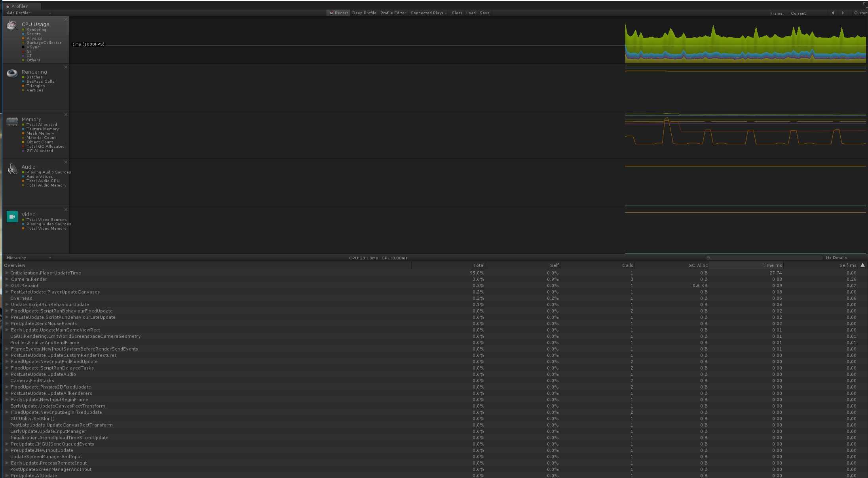
Task: Select the Camera.FindStacks row
Action: 434,381
